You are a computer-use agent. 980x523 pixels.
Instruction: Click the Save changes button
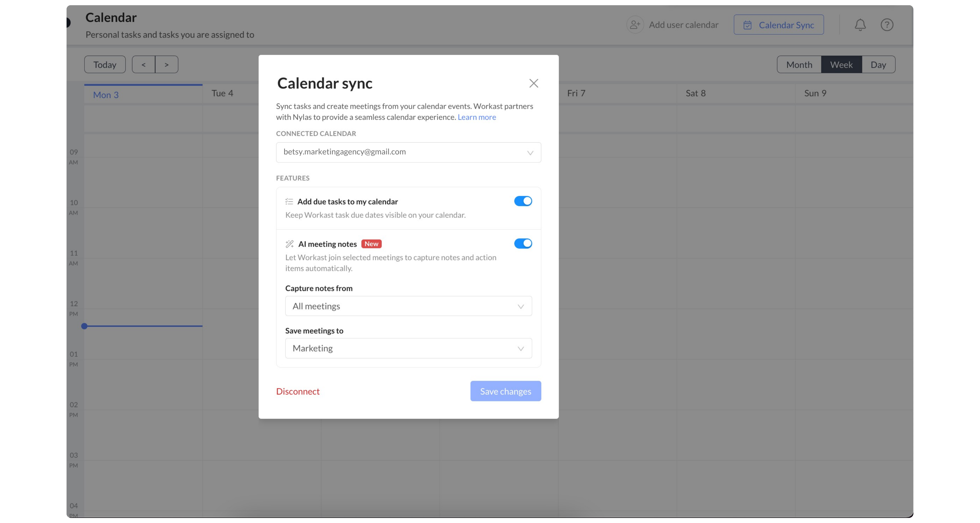[x=505, y=391]
